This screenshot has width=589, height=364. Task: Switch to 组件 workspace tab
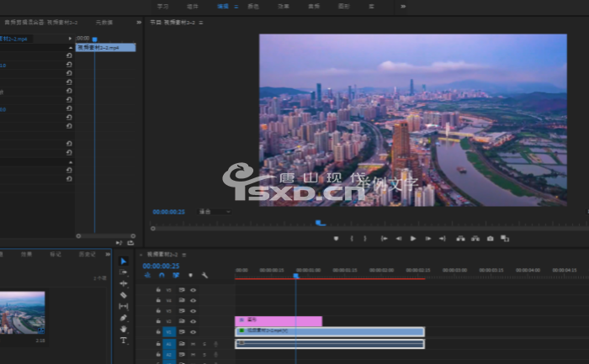(x=193, y=7)
